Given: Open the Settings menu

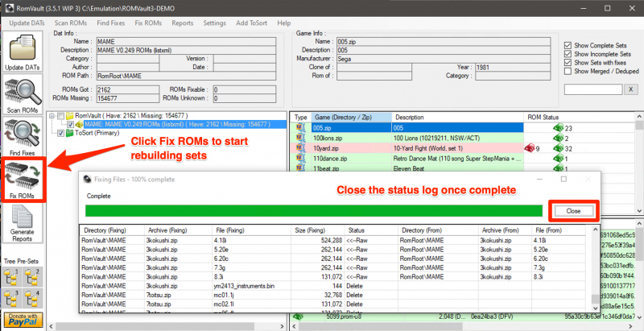Looking at the screenshot, I should click(x=214, y=23).
